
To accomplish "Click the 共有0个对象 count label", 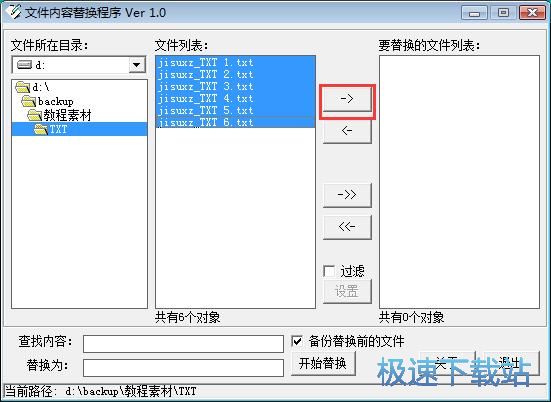I will [411, 317].
